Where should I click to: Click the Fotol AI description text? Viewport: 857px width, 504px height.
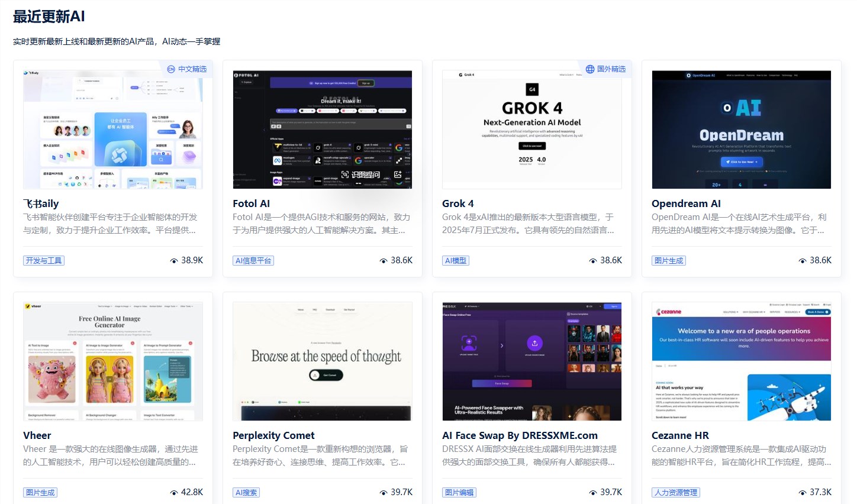321,224
